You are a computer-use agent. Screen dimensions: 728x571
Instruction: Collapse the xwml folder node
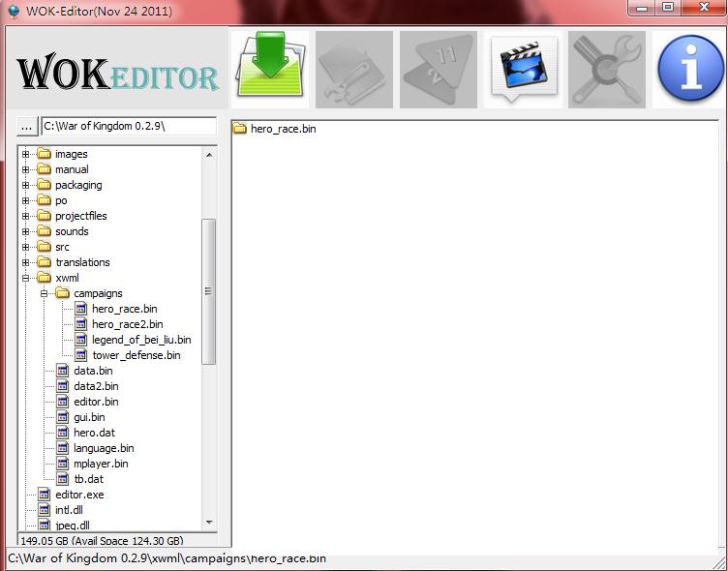pyautogui.click(x=25, y=278)
